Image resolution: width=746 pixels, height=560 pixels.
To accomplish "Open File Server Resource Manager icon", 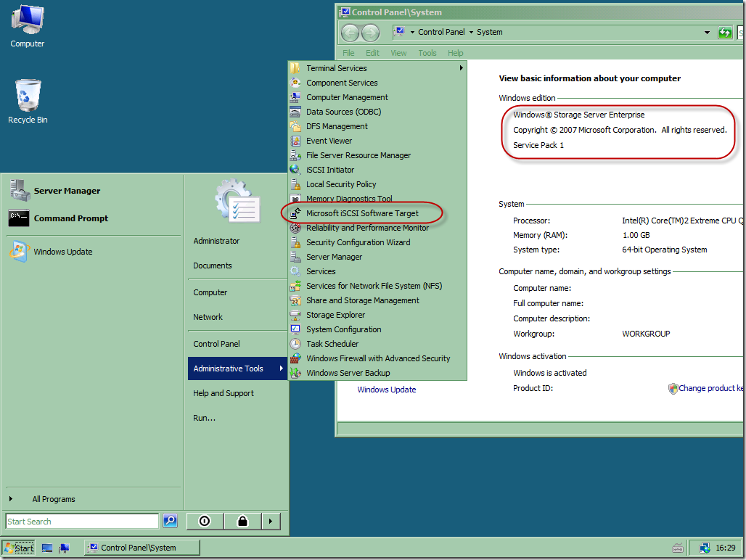I will point(295,155).
